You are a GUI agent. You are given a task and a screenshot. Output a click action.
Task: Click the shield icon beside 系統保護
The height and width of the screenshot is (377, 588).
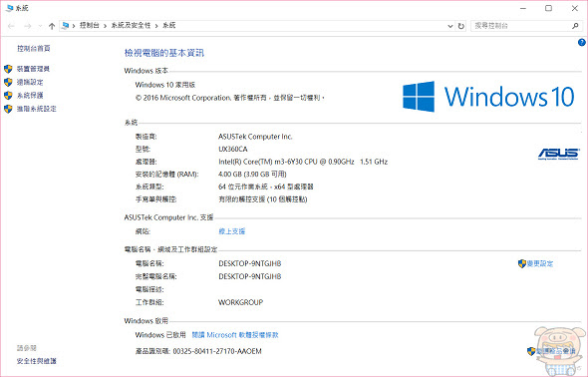pos(8,95)
